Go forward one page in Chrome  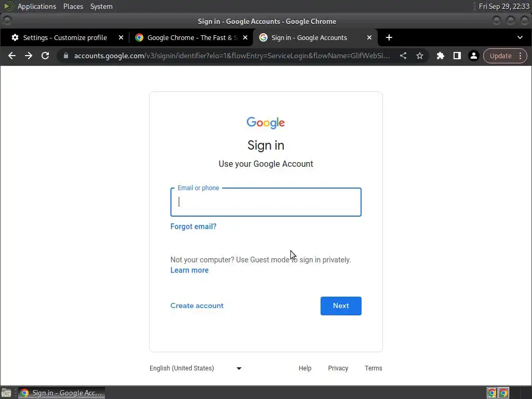(x=29, y=56)
